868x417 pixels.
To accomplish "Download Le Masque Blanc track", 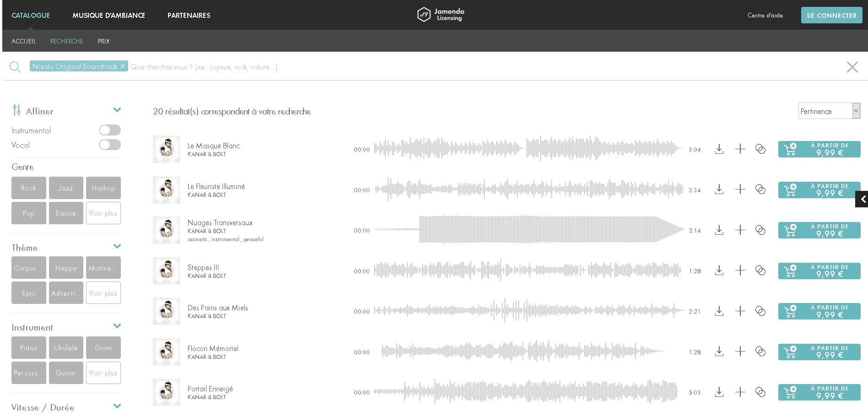I will point(719,149).
